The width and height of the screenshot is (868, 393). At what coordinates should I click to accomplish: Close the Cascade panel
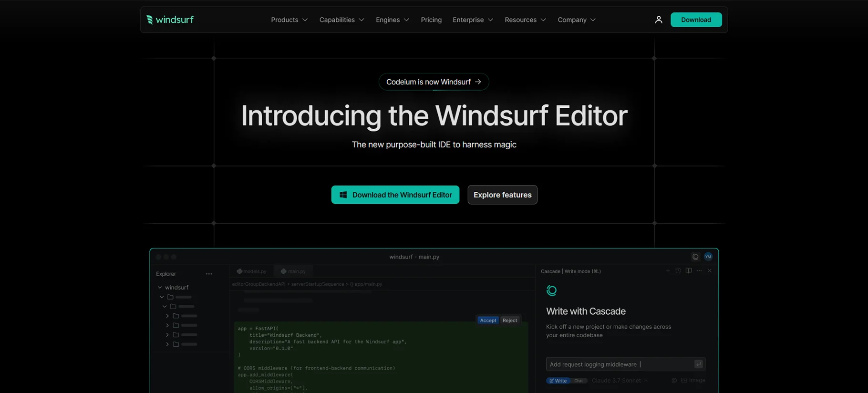pos(710,271)
